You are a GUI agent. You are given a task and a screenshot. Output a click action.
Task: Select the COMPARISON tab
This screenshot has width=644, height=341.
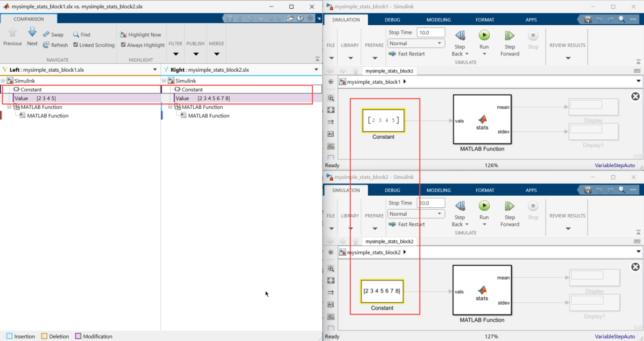click(29, 19)
